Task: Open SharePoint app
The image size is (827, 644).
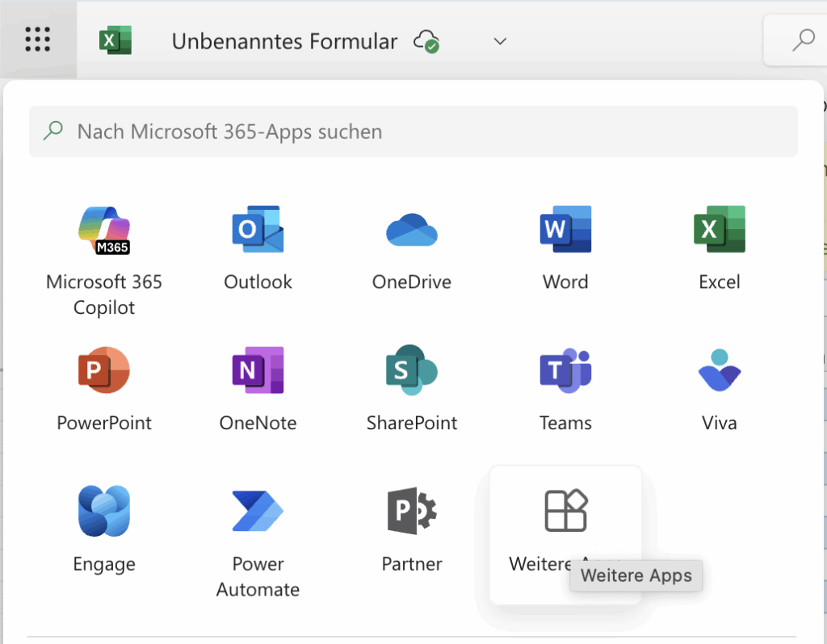Action: coord(412,390)
